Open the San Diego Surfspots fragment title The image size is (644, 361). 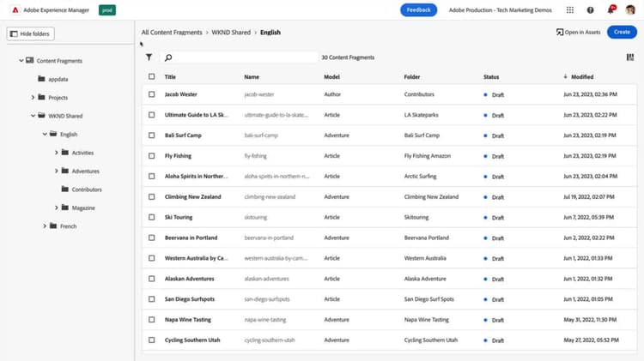point(190,299)
